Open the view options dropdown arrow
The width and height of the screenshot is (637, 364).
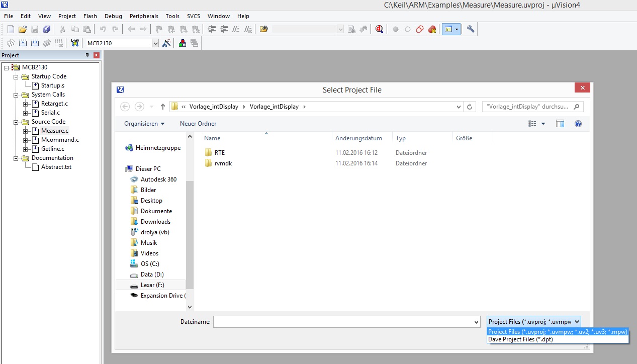click(543, 124)
